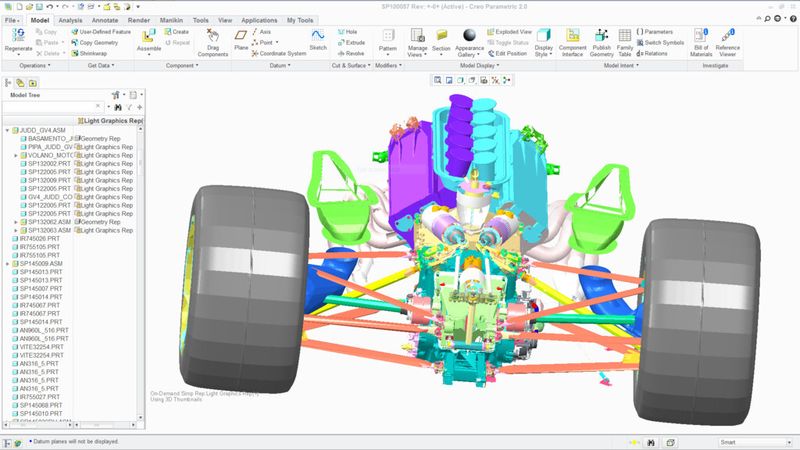Switch to the Manikin tab
Viewport: 800px width, 450px height.
pos(171,20)
